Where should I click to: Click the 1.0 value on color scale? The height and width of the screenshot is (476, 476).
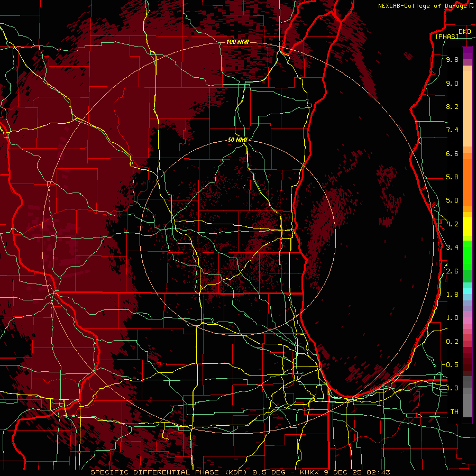click(x=452, y=318)
